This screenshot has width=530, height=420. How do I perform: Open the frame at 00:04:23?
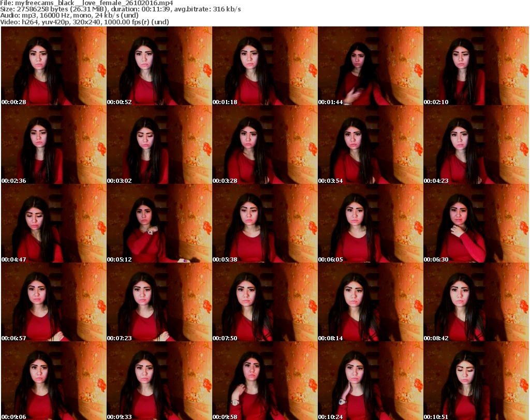click(476, 144)
